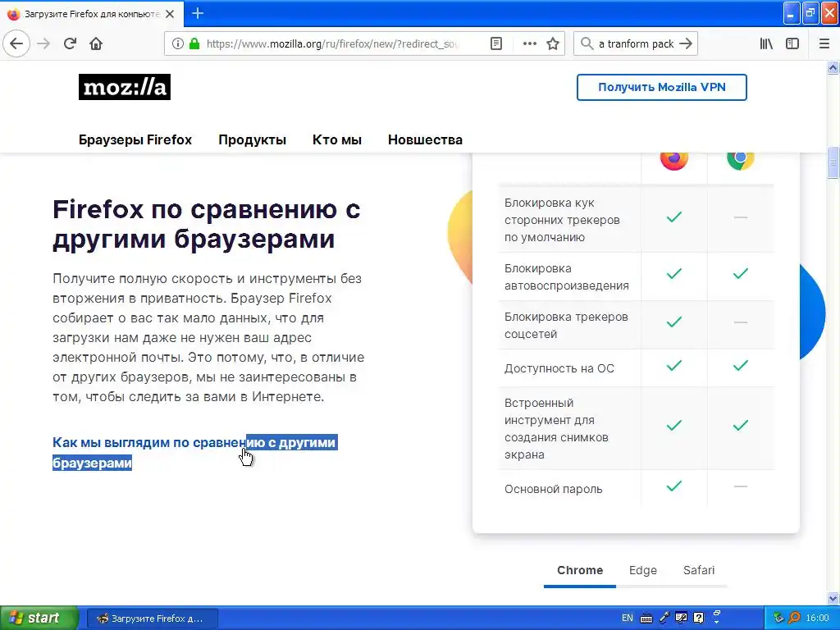Go back using the browser back arrow
Image resolution: width=840 pixels, height=630 pixels.
click(16, 43)
